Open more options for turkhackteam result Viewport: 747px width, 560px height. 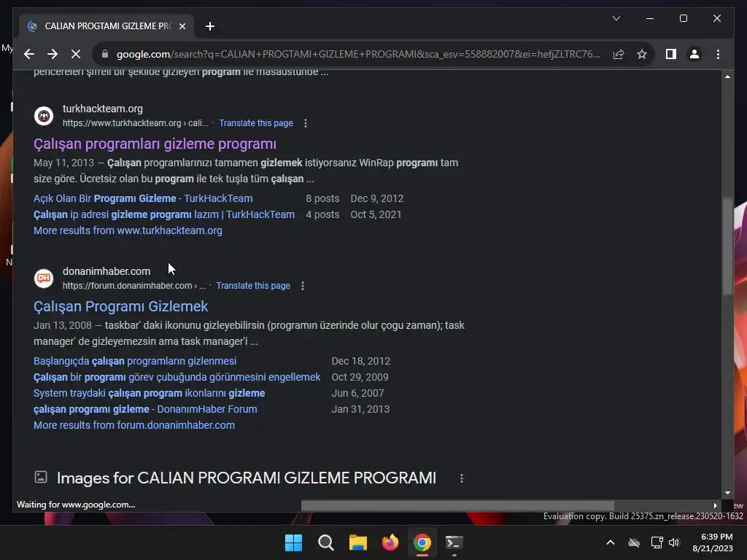click(306, 123)
